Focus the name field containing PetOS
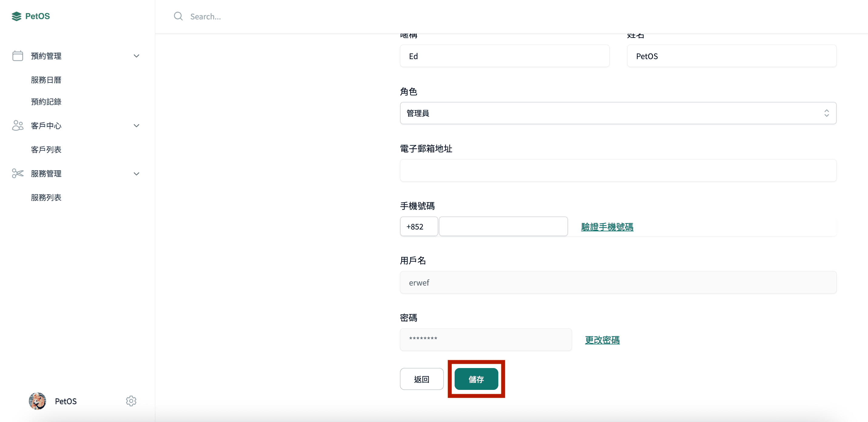Screen dimensions: 868x422 [732, 56]
